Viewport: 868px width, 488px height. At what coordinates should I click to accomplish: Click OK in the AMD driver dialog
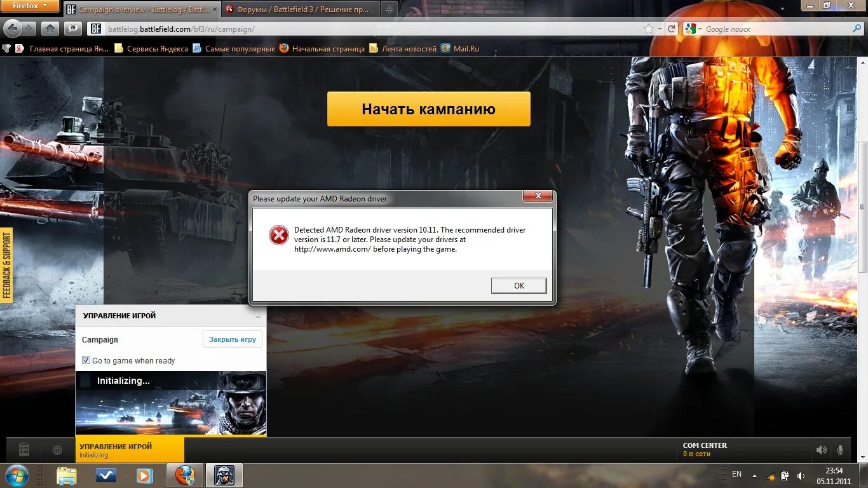coord(519,285)
